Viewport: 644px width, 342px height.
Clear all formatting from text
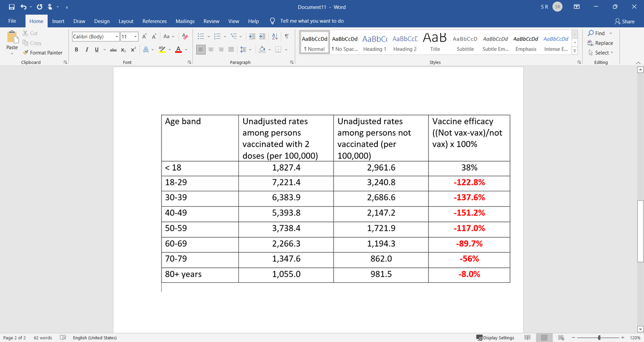pyautogui.click(x=185, y=36)
